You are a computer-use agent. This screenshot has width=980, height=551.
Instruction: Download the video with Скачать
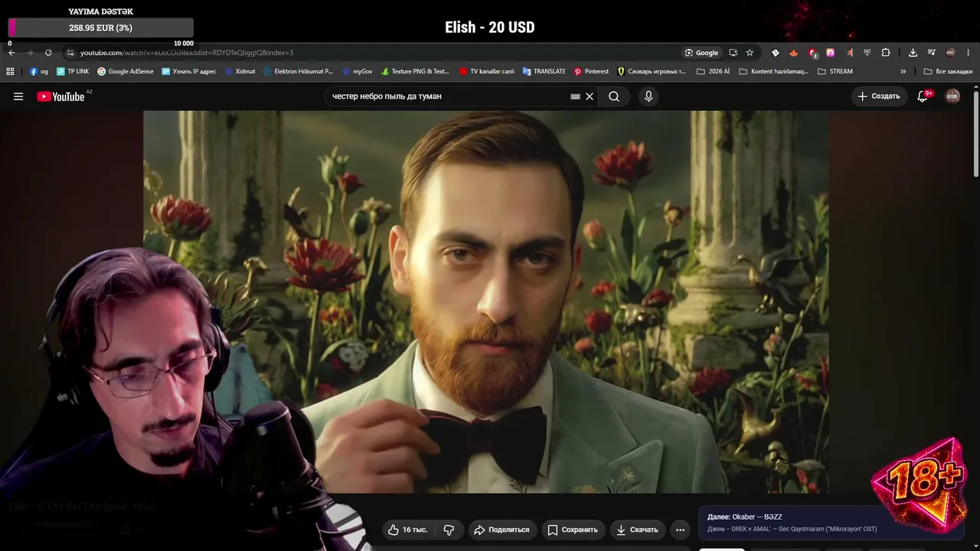[x=638, y=530]
